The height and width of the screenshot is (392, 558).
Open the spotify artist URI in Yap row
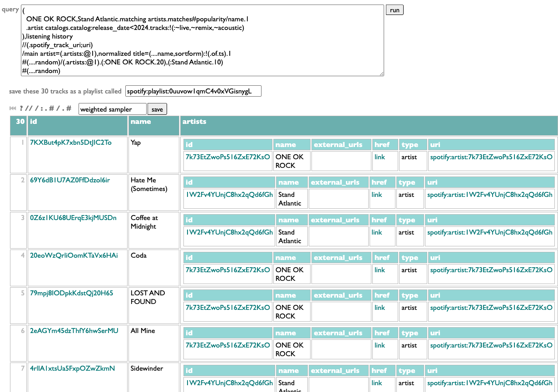(491, 157)
